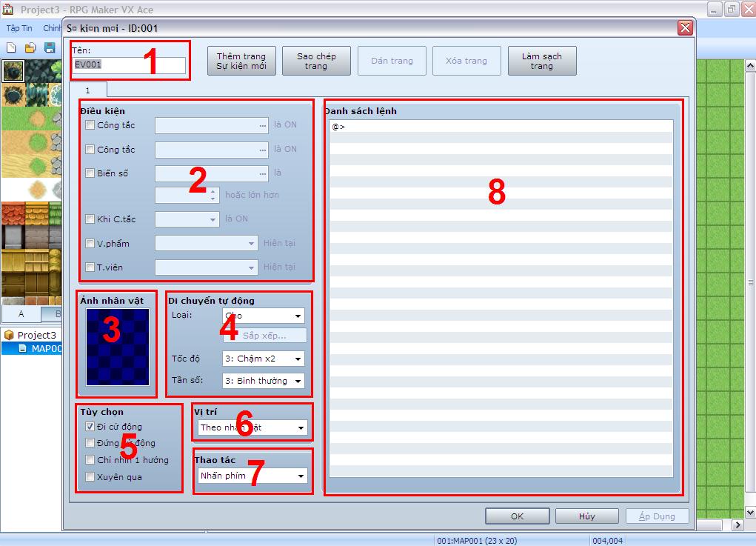This screenshot has width=756, height=546.
Task: Click the map horizontal scroll right arrow
Action: point(737,525)
